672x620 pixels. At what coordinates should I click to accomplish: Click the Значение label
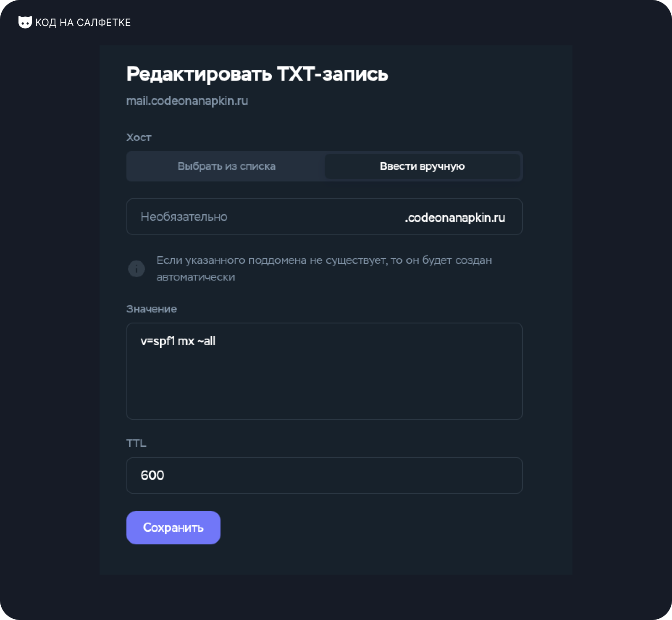click(152, 309)
